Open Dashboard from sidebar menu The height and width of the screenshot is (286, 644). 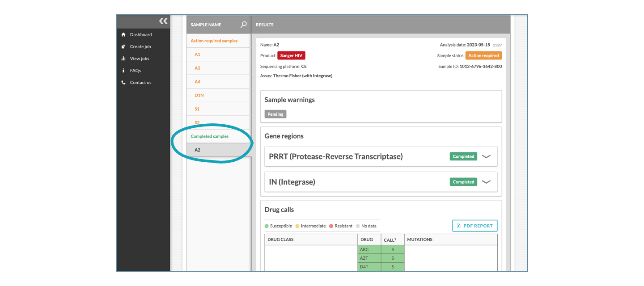[141, 34]
